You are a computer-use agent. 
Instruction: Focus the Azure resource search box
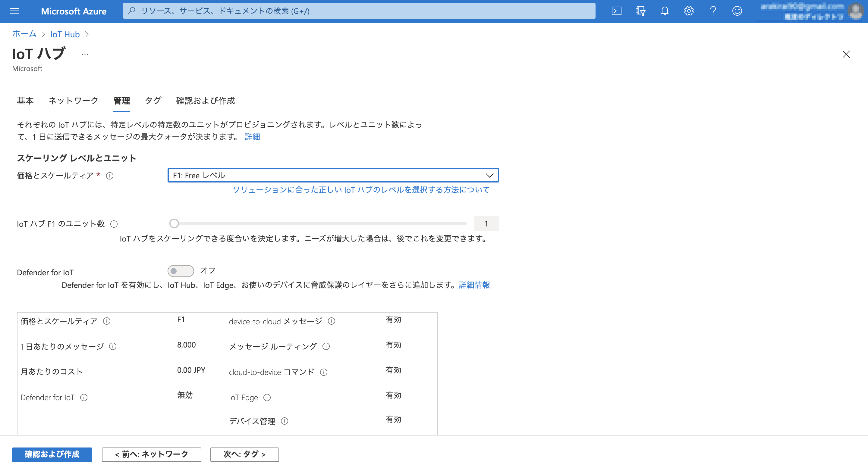pyautogui.click(x=359, y=11)
